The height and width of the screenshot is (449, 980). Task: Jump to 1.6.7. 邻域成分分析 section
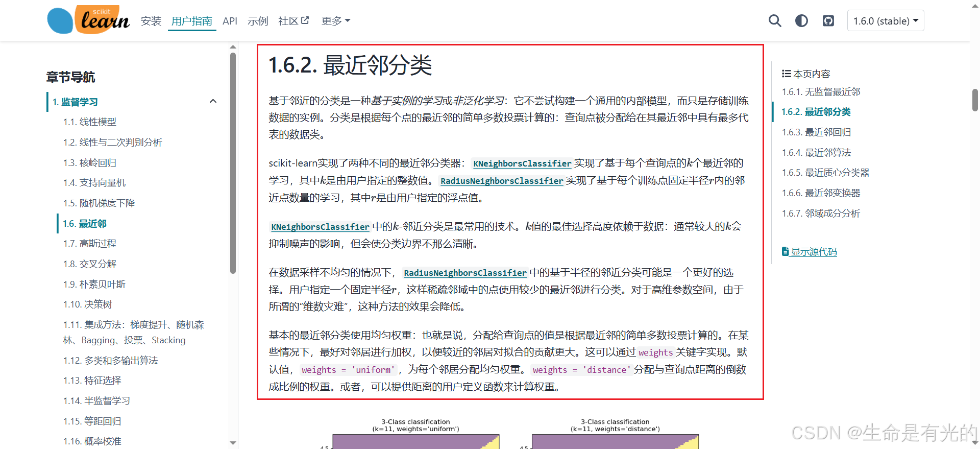coord(821,214)
